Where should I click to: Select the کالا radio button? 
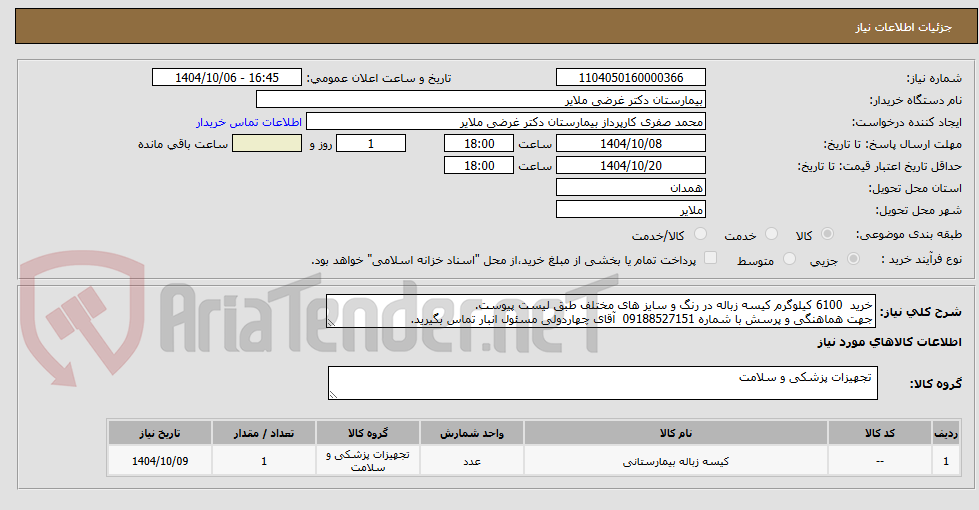[x=827, y=234]
